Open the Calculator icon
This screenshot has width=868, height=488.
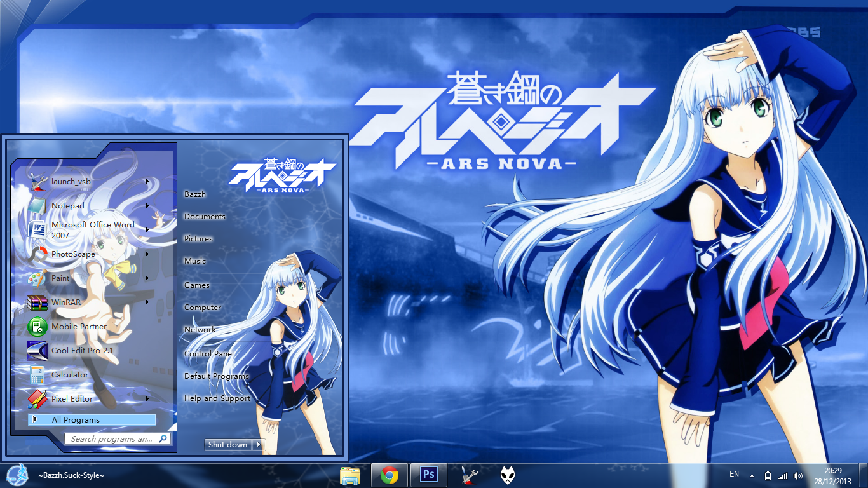click(x=37, y=375)
